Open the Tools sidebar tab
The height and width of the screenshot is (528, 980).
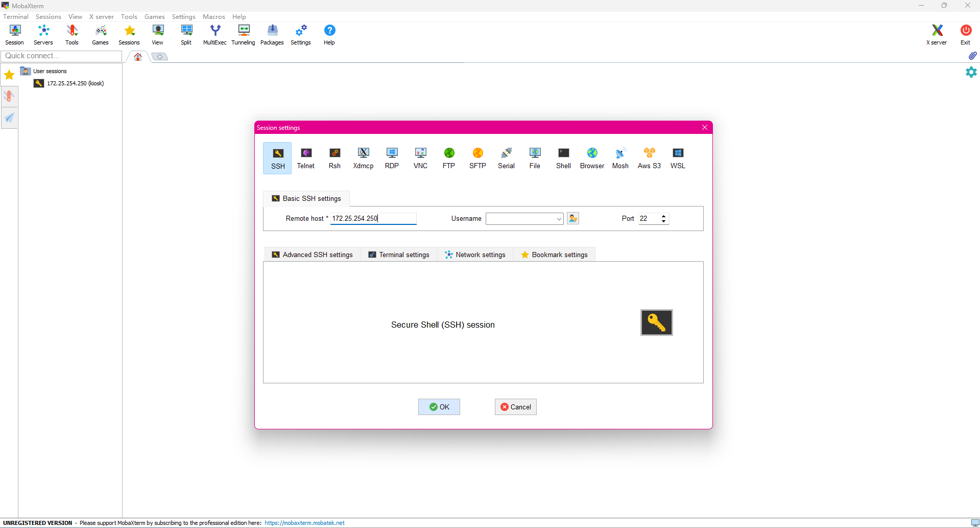[x=9, y=96]
